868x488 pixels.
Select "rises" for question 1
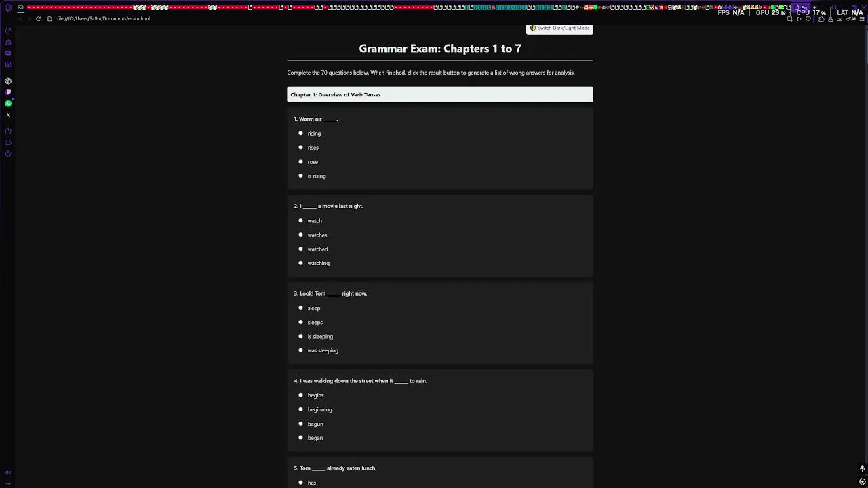click(x=300, y=148)
